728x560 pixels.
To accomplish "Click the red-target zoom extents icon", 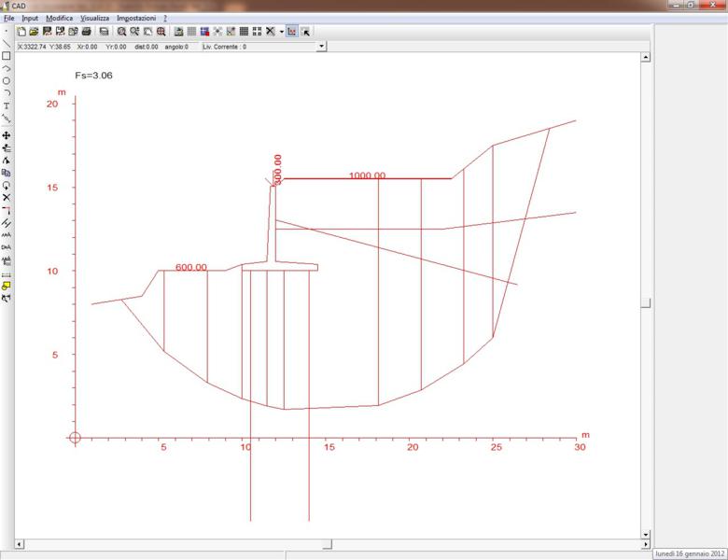I will (161, 32).
